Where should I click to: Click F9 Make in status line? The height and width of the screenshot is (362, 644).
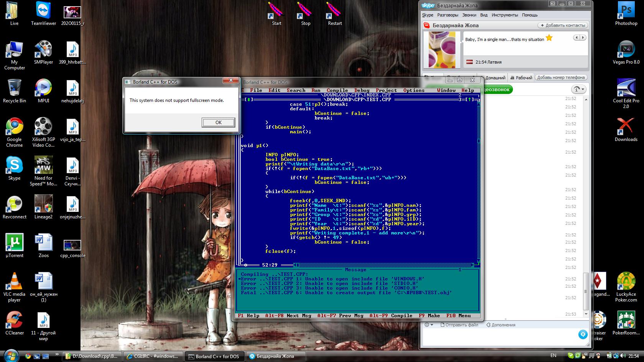[x=429, y=316]
